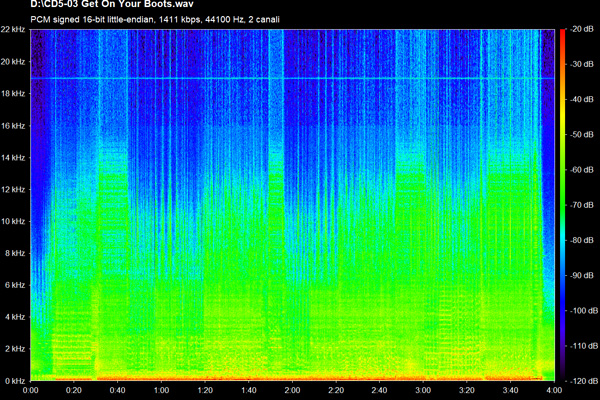The width and height of the screenshot is (600, 400).
Task: Click the 10 kHz frequency label
Action: coord(13,221)
